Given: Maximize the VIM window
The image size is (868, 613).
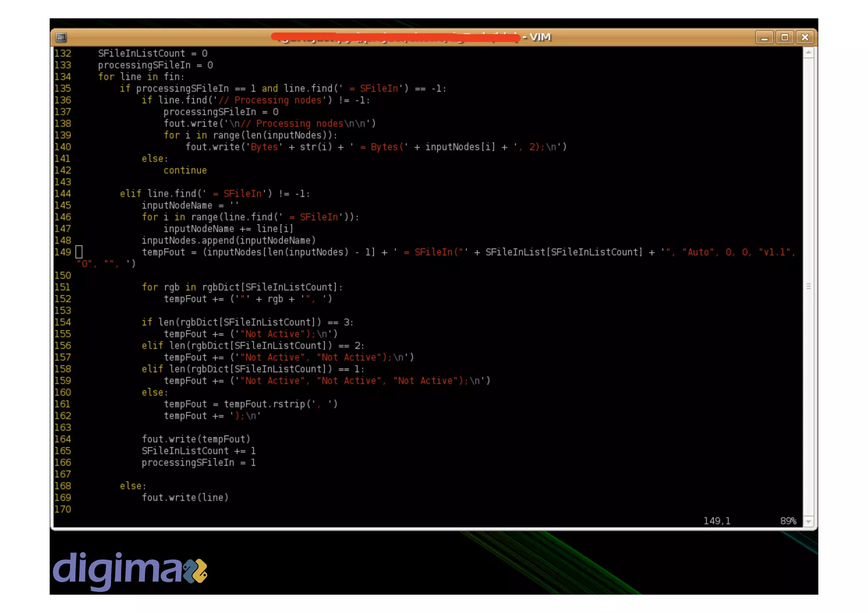Looking at the screenshot, I should (x=785, y=37).
